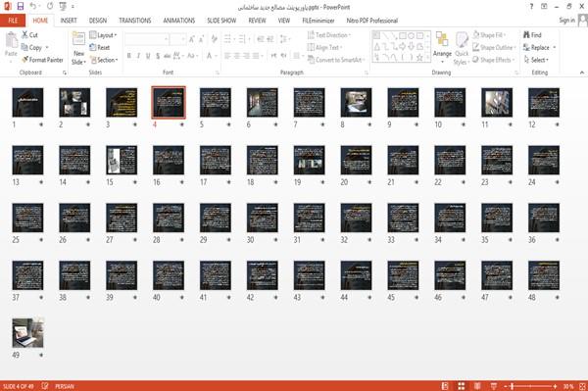Toggle Underline formatting in the Font group
The width and height of the screenshot is (588, 391).
(148, 56)
